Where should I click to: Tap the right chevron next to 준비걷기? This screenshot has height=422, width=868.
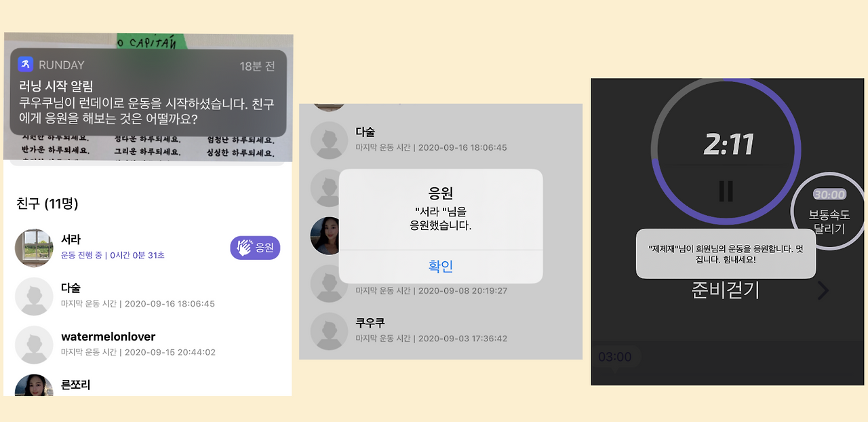[823, 290]
